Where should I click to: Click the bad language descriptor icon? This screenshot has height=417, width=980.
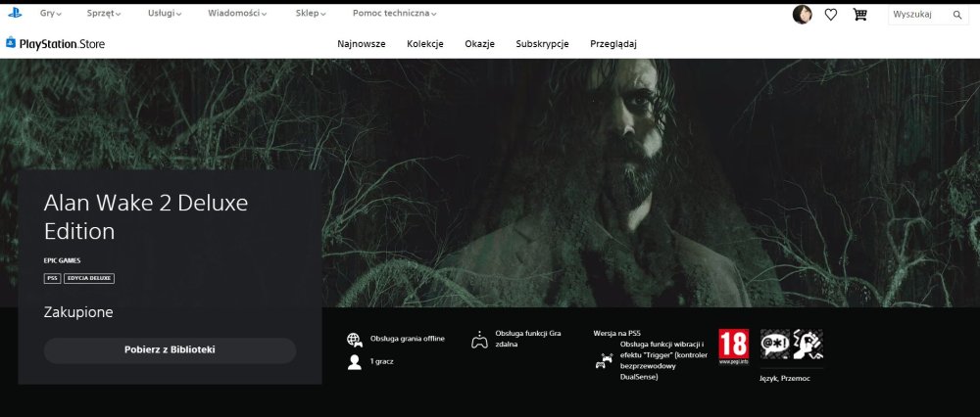tap(775, 344)
